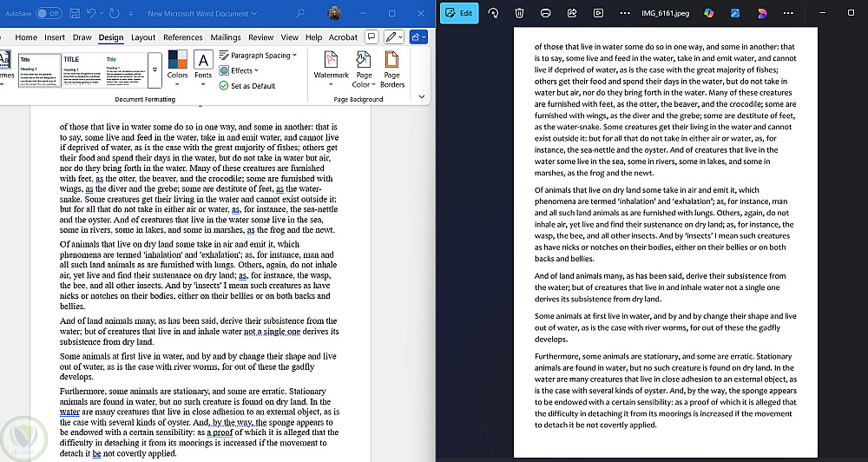Open the See more menu beside the slideshow icon

pos(625,13)
